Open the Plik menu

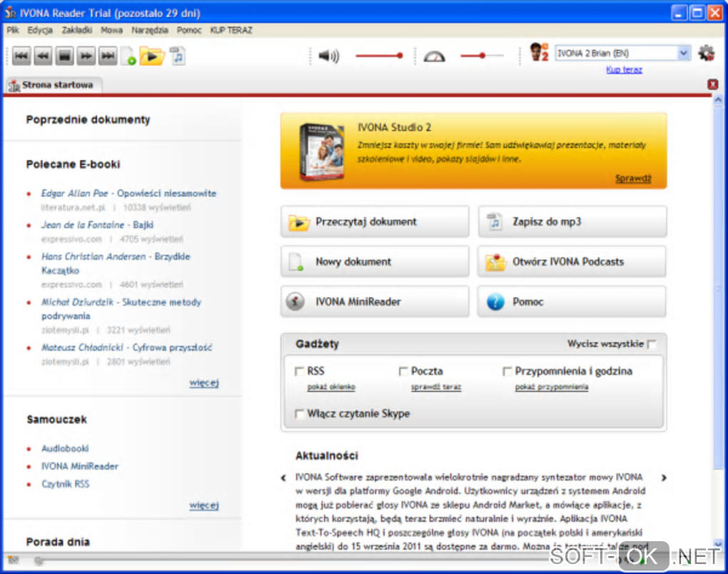pos(13,30)
